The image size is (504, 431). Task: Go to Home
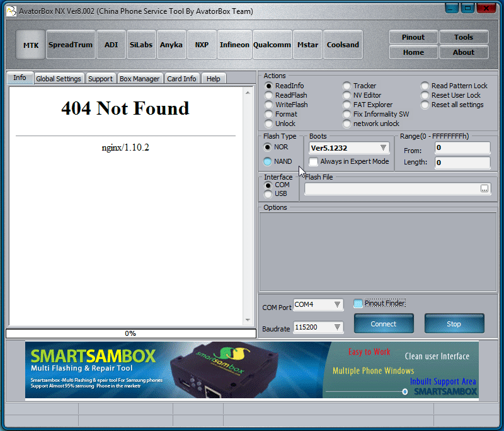point(413,52)
